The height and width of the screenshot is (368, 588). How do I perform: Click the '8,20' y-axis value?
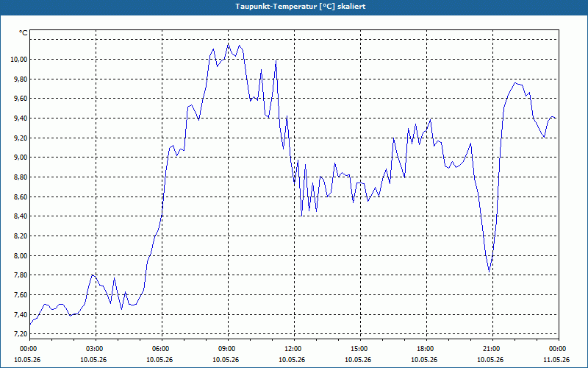point(21,236)
